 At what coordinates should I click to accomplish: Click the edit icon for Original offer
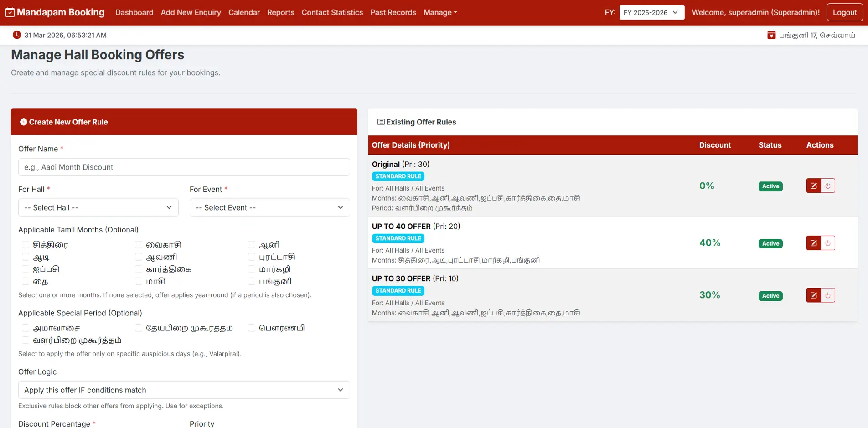(813, 186)
